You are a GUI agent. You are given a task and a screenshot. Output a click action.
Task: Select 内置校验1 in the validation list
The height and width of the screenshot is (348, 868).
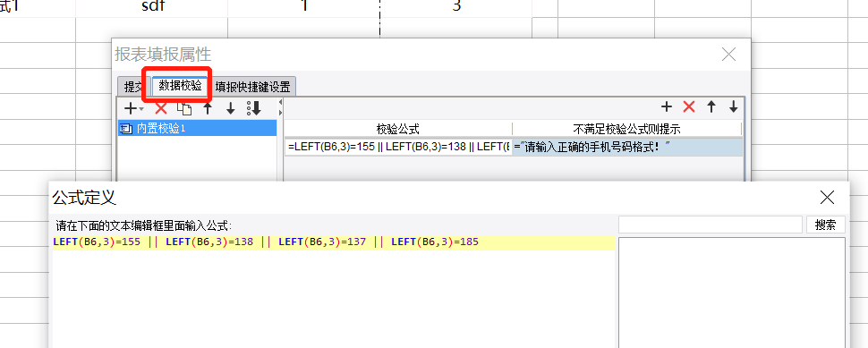point(197,128)
